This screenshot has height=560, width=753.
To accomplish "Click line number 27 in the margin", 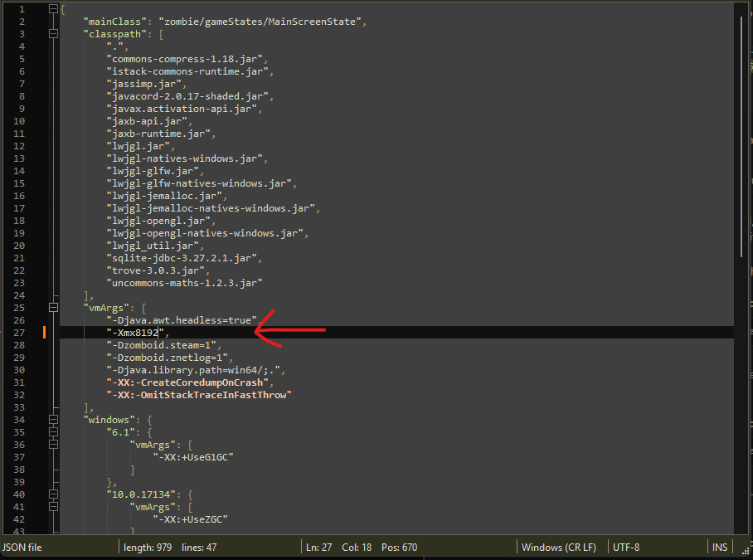I will 19,333.
